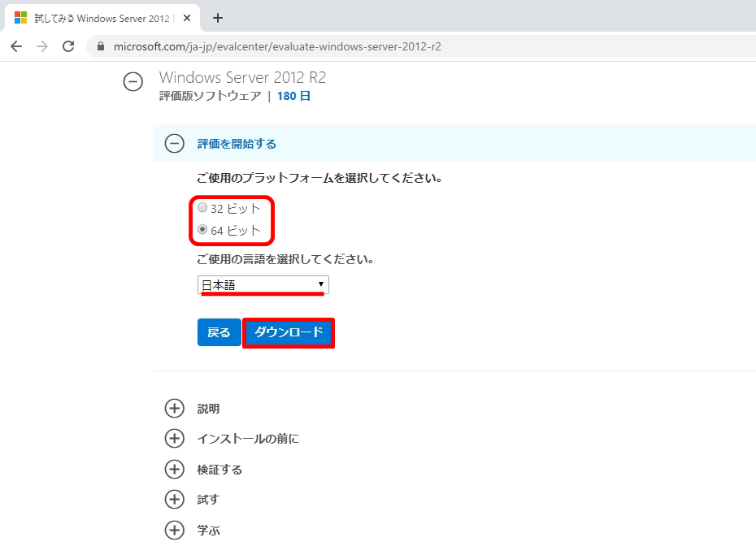Close the Windows Server 2012 tab

tap(187, 19)
